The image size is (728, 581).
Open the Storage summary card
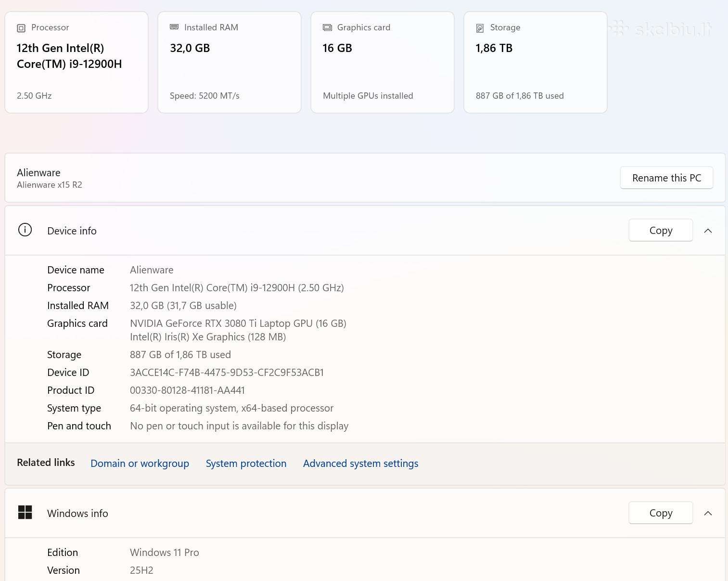coord(536,63)
